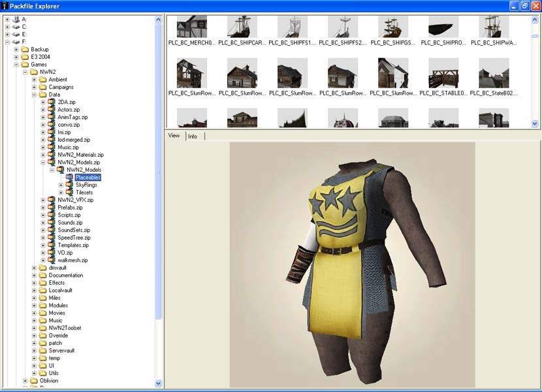This screenshot has height=392, width=542.
Task: Expand the SkyRings tree node
Action: click(61, 185)
